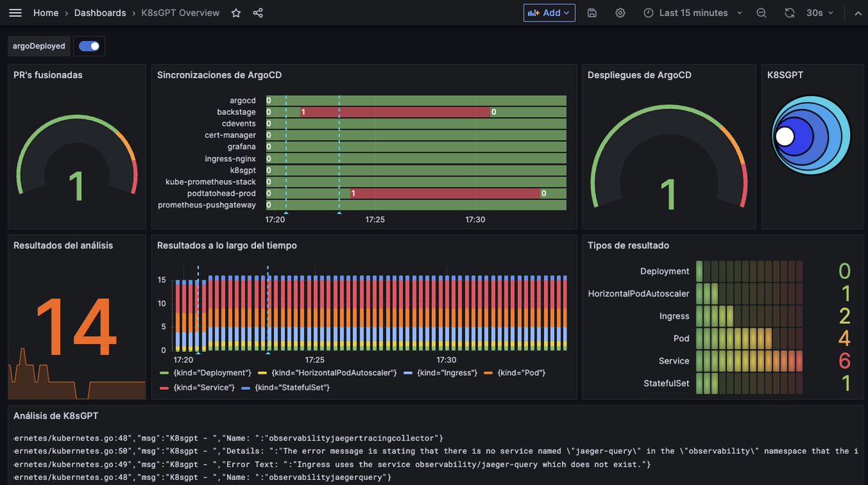Image resolution: width=868 pixels, height=485 pixels.
Task: Click the argocd sync status row
Action: [416, 100]
